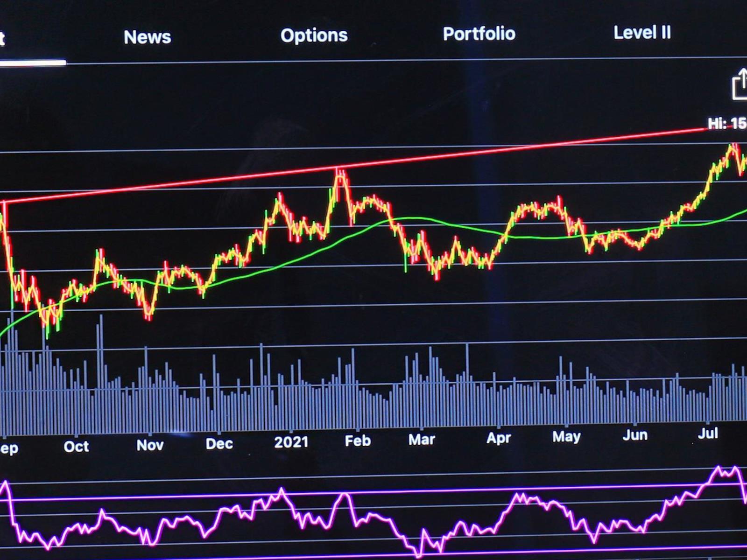Open the News tab
This screenshot has height=560, width=747.
147,37
